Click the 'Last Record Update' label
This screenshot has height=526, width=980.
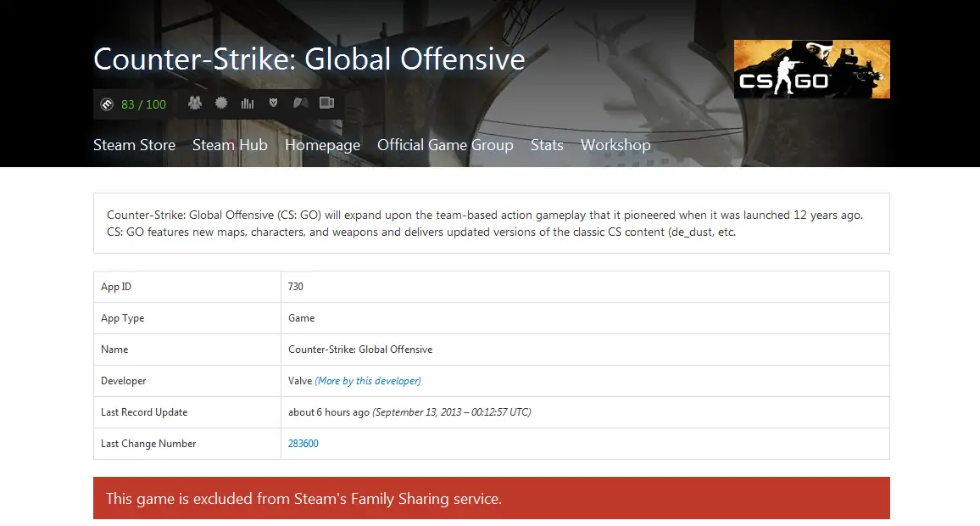point(144,412)
